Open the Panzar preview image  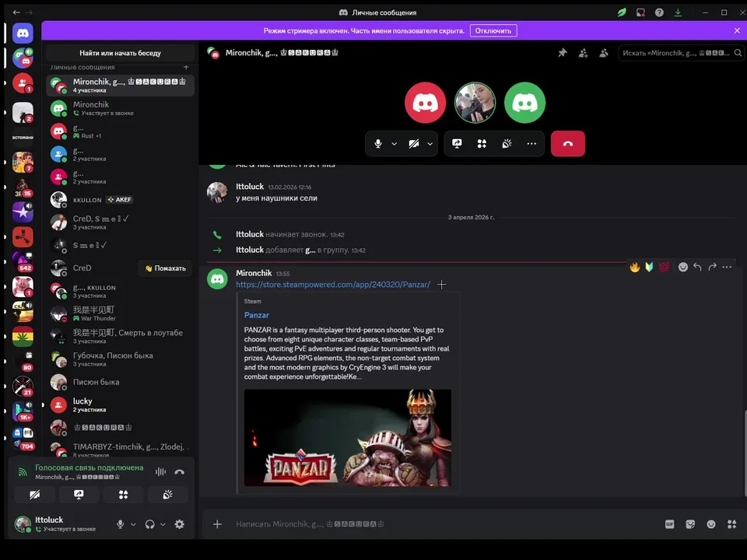347,438
